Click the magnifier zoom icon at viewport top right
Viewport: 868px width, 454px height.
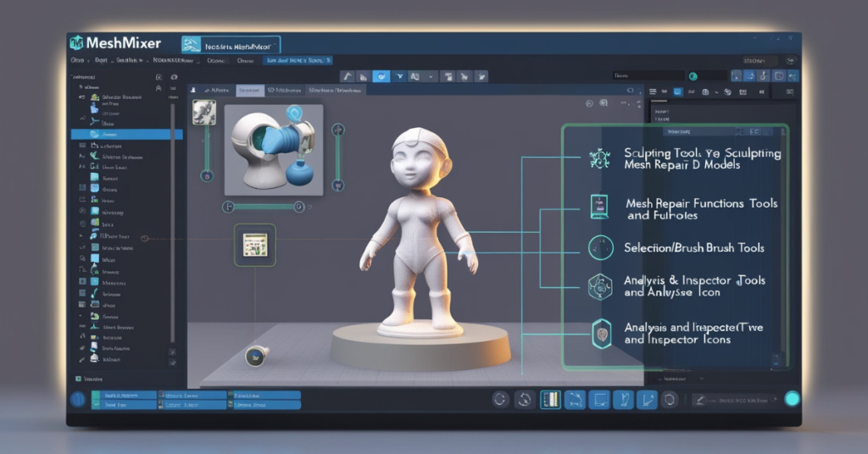coord(604,103)
